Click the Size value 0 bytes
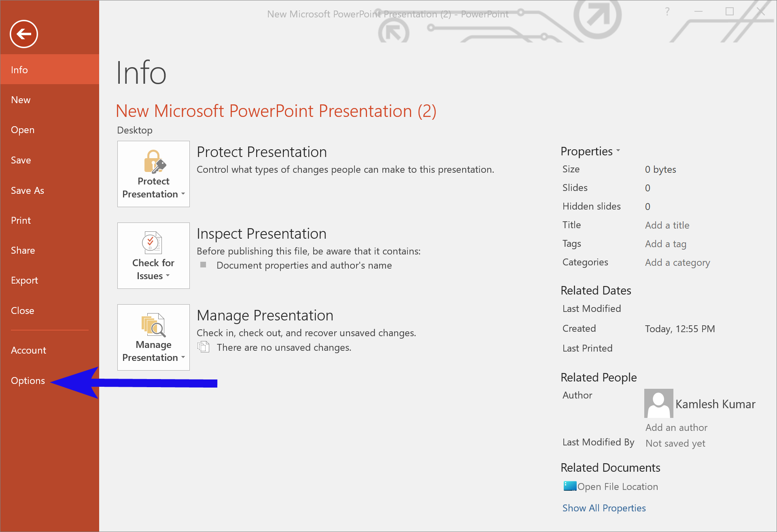Viewport: 777px width, 532px height. click(x=660, y=170)
